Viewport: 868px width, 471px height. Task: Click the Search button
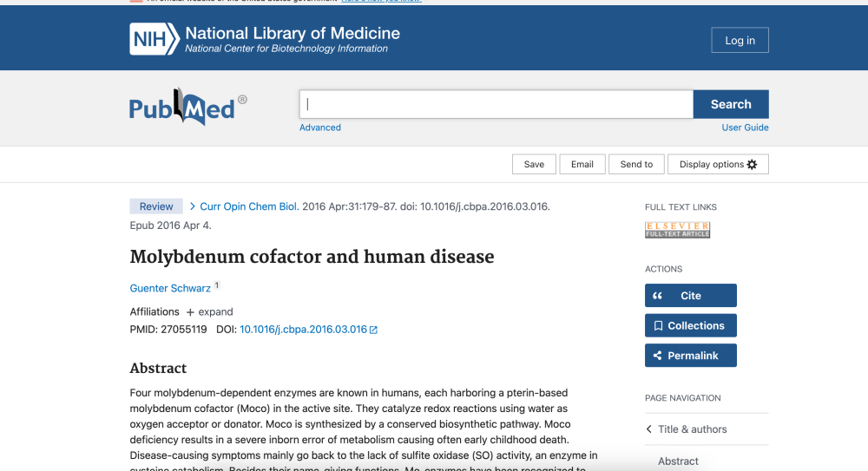(x=731, y=104)
